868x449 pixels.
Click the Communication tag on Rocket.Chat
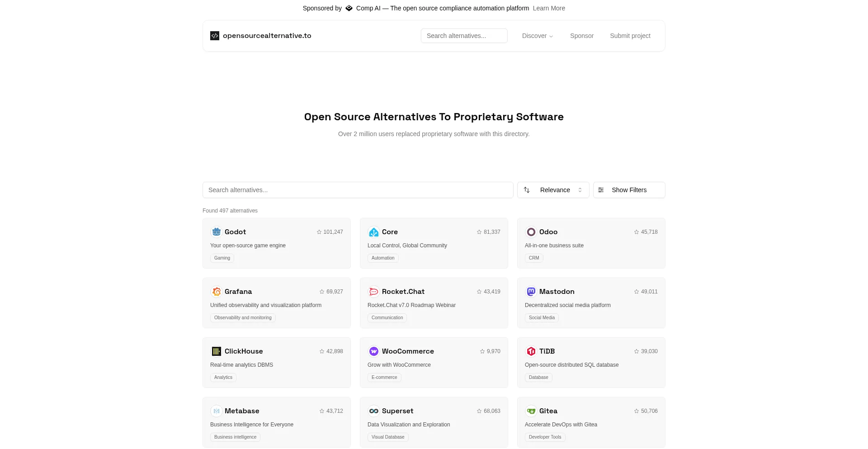[x=387, y=318]
